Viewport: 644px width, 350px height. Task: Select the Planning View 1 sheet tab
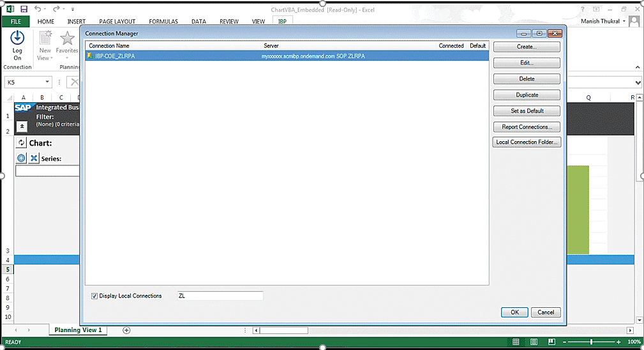click(78, 330)
